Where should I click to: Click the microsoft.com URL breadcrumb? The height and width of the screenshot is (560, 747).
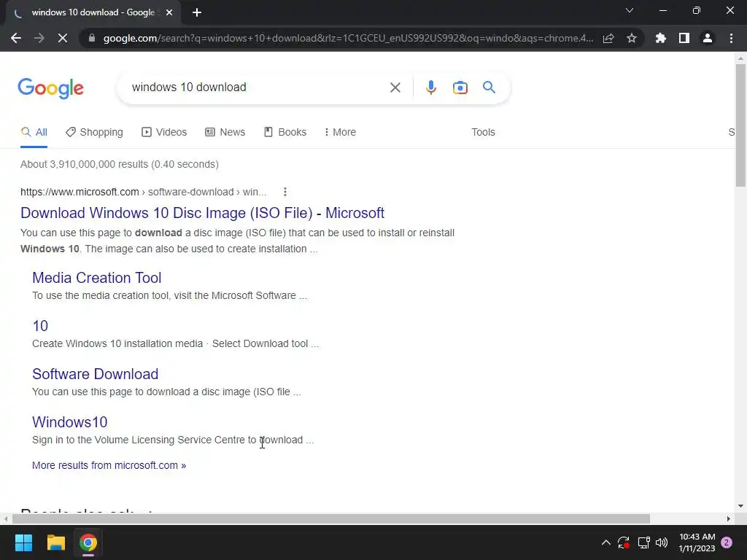pyautogui.click(x=144, y=192)
